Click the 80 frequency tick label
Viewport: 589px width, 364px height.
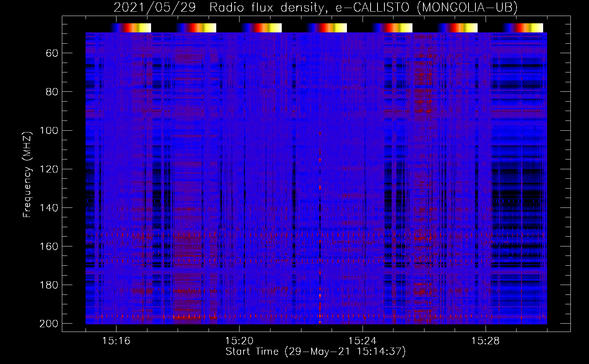pyautogui.click(x=52, y=92)
